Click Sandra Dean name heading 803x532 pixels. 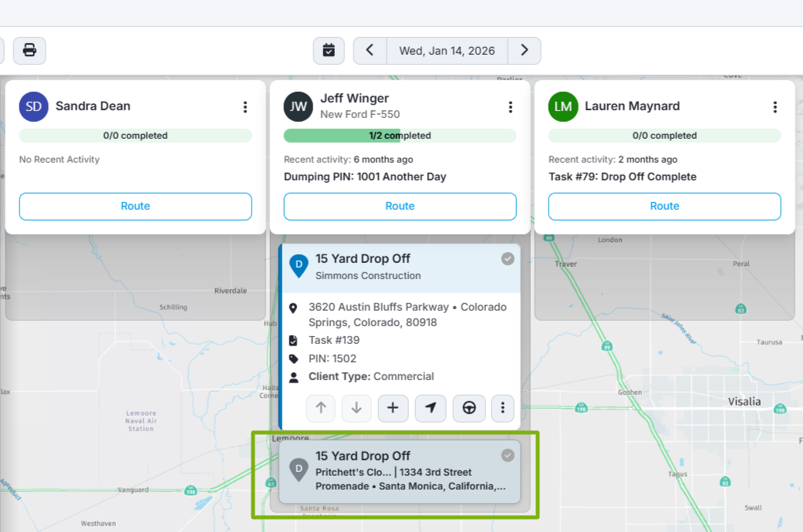(x=93, y=106)
